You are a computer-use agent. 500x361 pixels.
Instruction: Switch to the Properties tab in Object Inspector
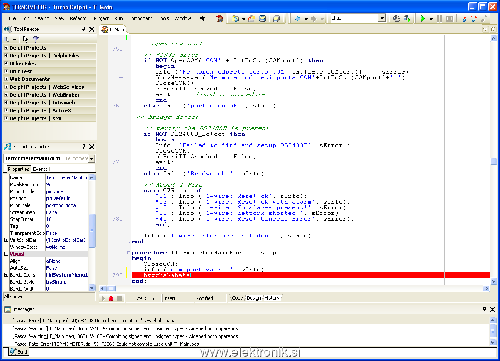pyautogui.click(x=18, y=169)
